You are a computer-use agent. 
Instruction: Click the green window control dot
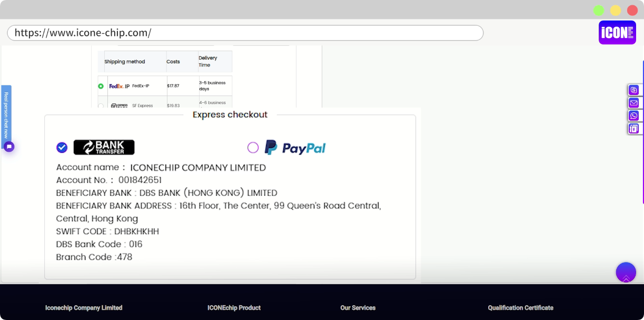(x=599, y=11)
